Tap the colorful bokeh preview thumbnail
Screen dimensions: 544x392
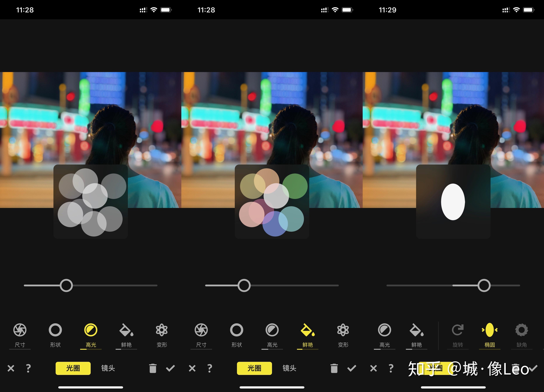(x=272, y=202)
